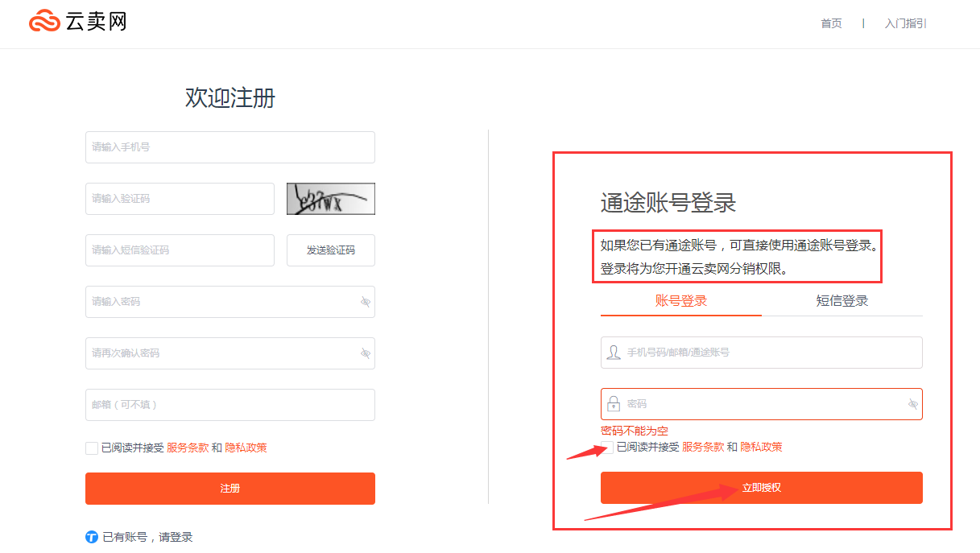This screenshot has width=980, height=553.
Task: Open the 隐私政策 link
Action: coord(245,448)
